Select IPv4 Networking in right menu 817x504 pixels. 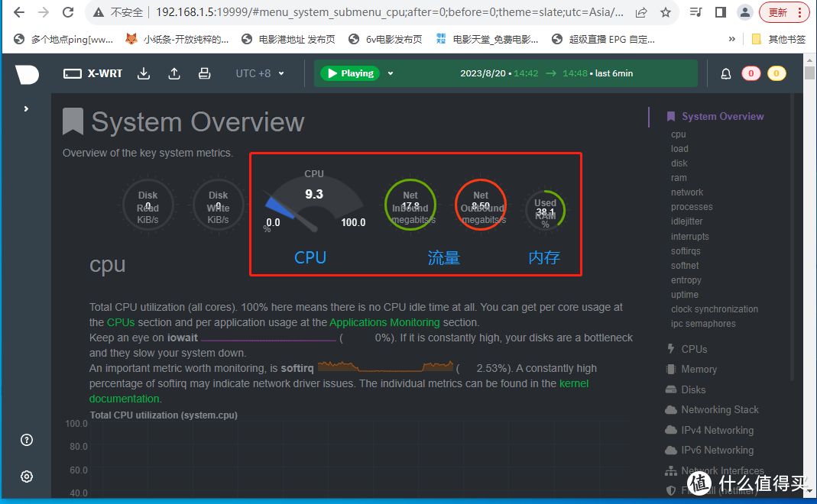(x=717, y=430)
